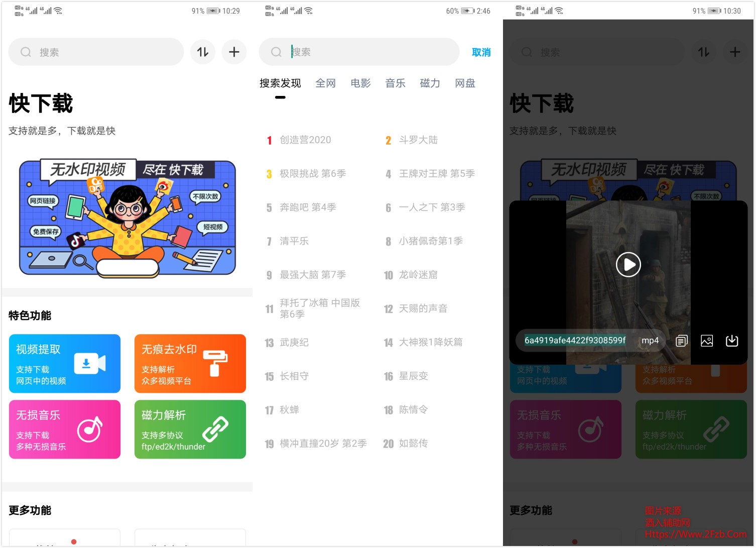Open the 无痕去水印 watermark removal card
The width and height of the screenshot is (756, 548).
(190, 364)
